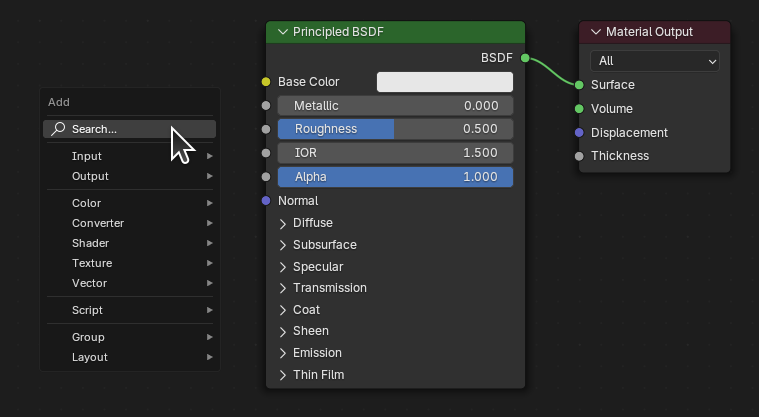Collapse the Material Output node
The width and height of the screenshot is (759, 417).
(x=595, y=32)
